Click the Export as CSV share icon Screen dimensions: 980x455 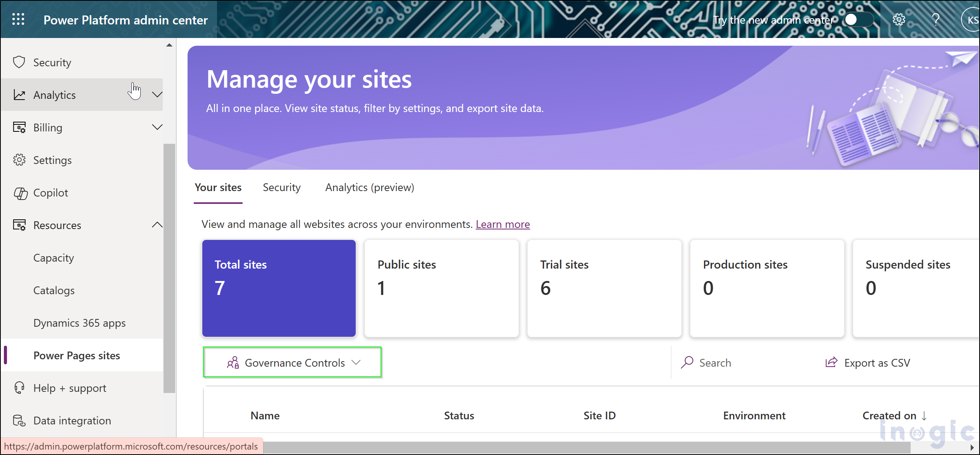coord(831,362)
